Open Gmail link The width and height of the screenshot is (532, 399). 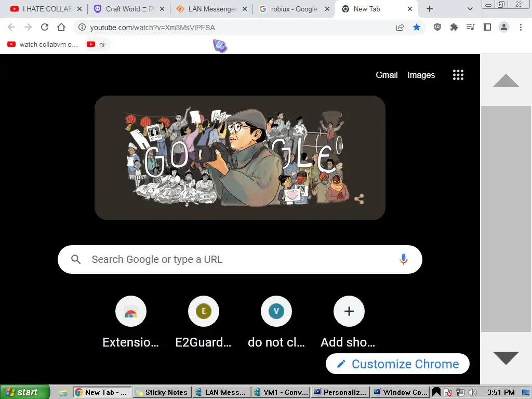coord(387,75)
